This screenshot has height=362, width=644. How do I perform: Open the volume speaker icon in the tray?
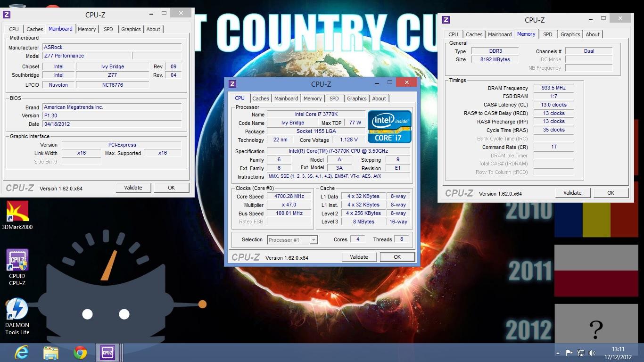592,353
